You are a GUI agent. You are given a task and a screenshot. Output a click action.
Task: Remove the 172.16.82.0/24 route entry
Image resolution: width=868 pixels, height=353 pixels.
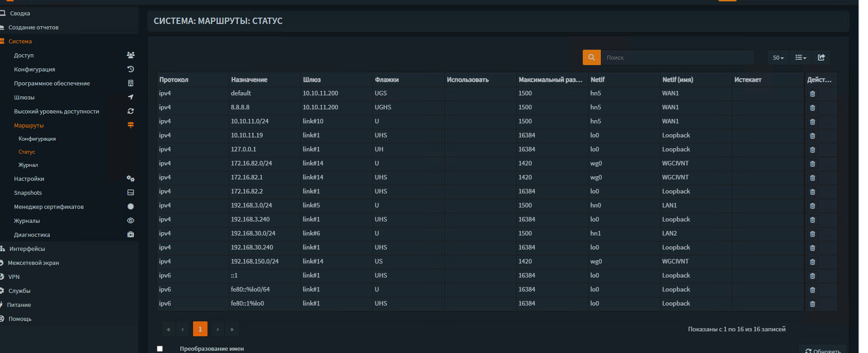812,164
